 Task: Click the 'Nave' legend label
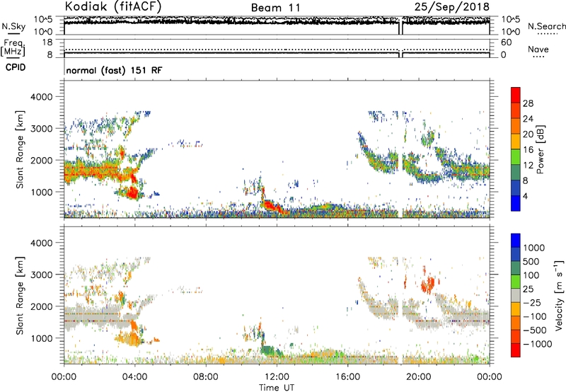(x=538, y=49)
